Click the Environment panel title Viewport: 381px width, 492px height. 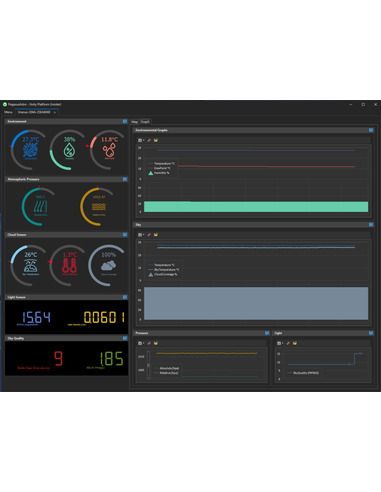(17, 122)
